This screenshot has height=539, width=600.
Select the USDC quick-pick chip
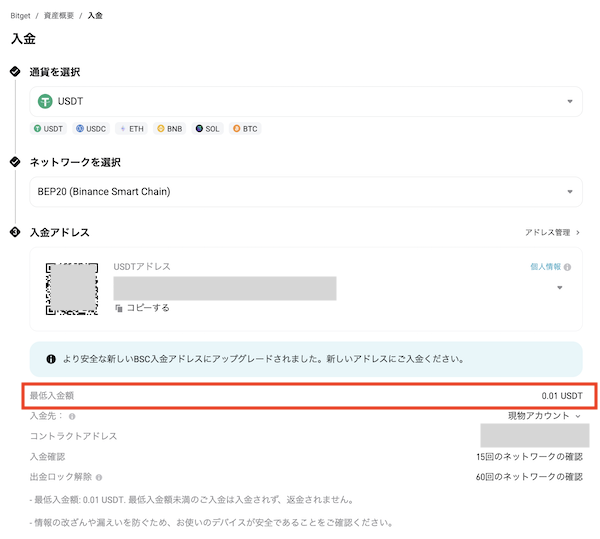pos(91,129)
